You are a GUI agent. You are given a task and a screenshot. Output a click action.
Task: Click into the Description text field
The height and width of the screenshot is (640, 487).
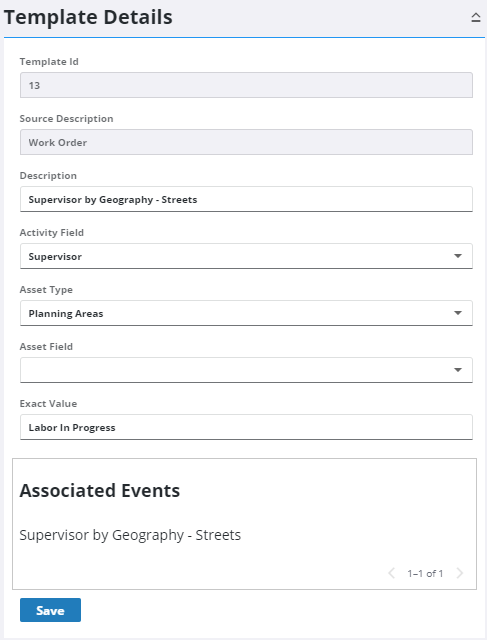click(246, 199)
